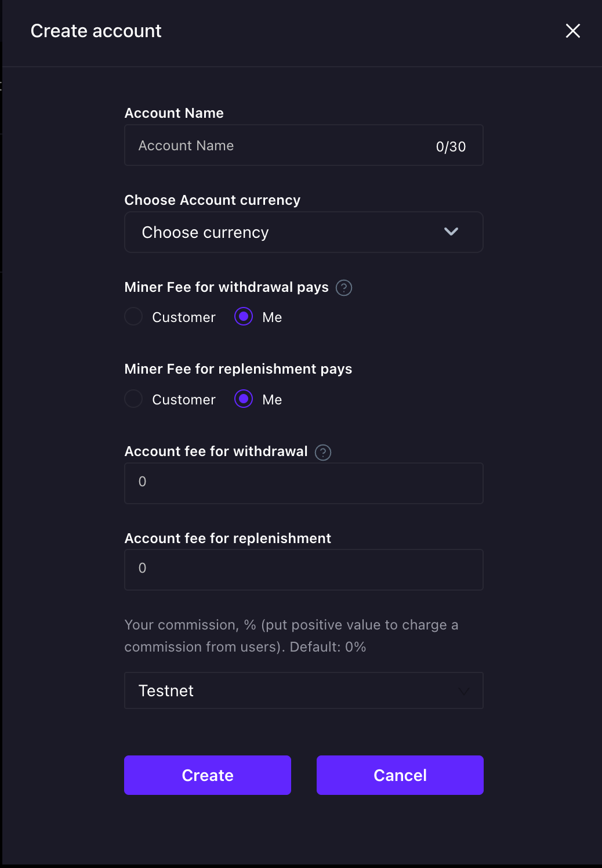
Task: Select Customer for withdrawal miner fee
Action: 134,317
